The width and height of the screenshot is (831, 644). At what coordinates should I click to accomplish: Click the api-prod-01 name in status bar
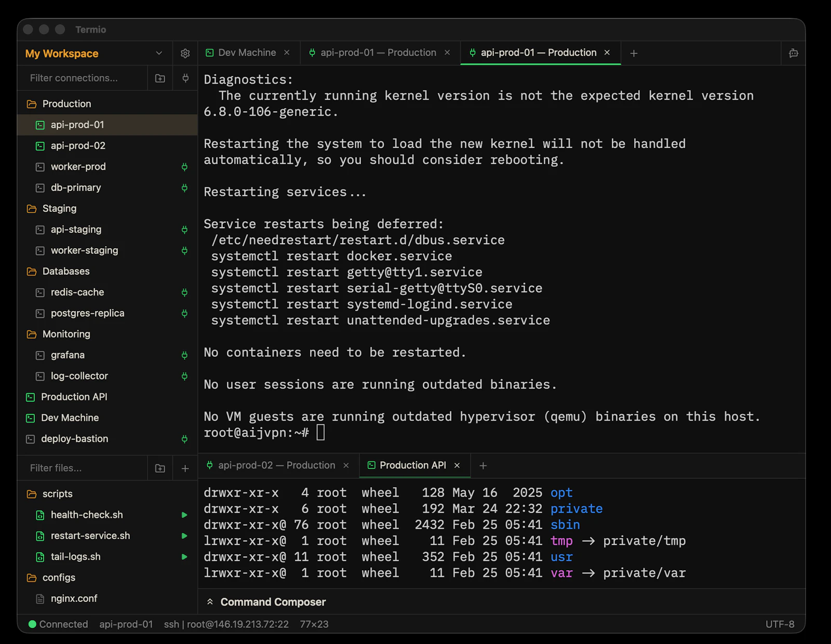tap(126, 624)
